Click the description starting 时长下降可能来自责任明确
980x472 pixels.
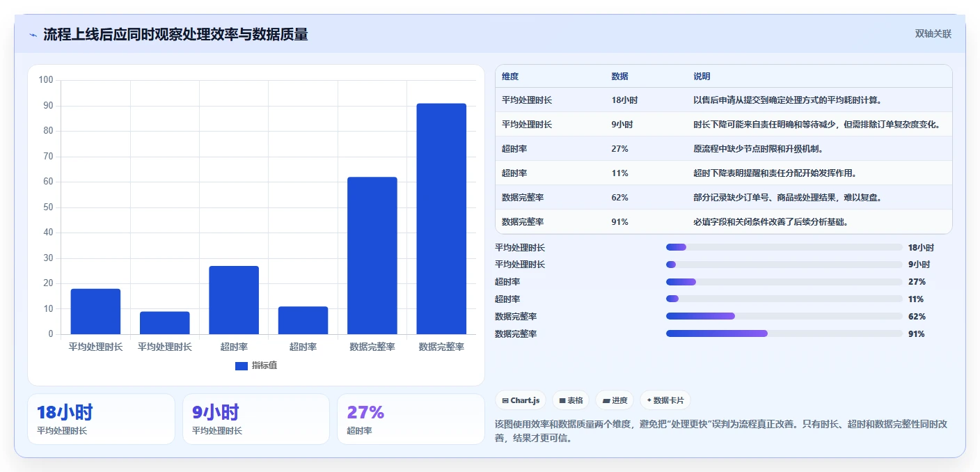pyautogui.click(x=818, y=125)
